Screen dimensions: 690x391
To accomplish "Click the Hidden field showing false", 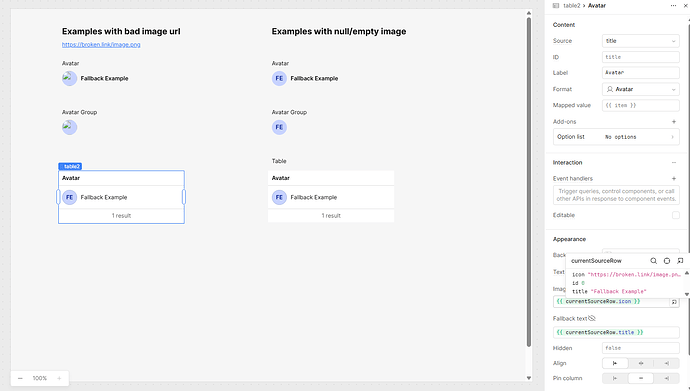I will (641, 348).
